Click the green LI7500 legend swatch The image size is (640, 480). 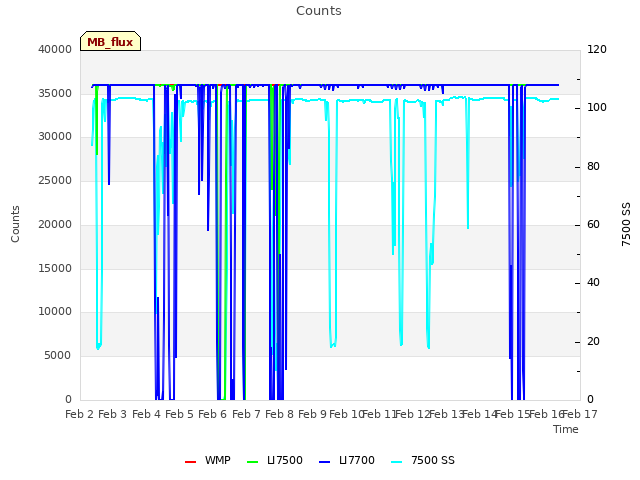(x=253, y=462)
